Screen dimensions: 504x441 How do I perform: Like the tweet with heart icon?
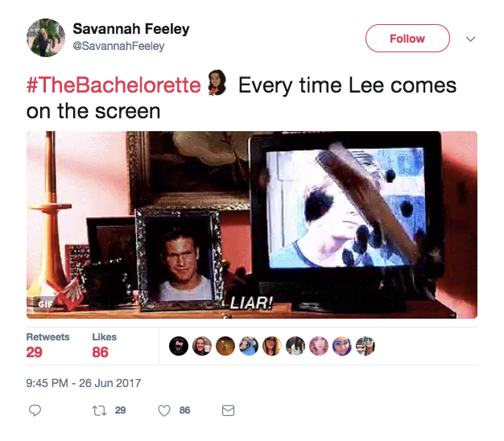tap(164, 410)
